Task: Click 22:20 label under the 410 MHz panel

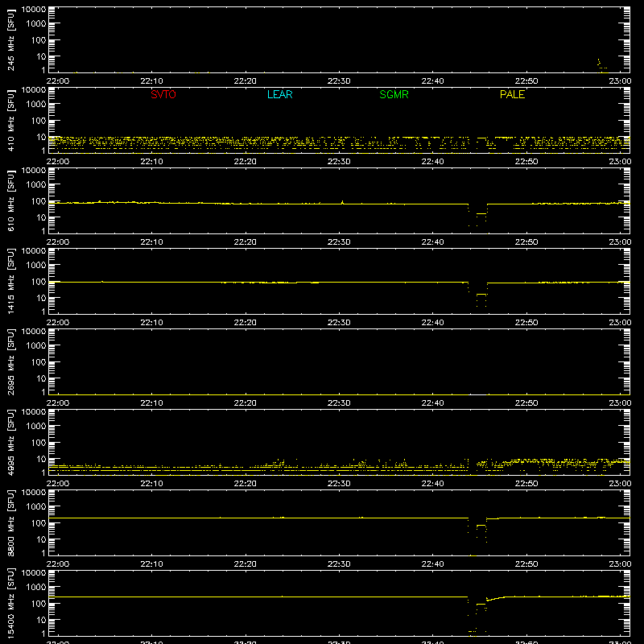Action: (x=246, y=162)
